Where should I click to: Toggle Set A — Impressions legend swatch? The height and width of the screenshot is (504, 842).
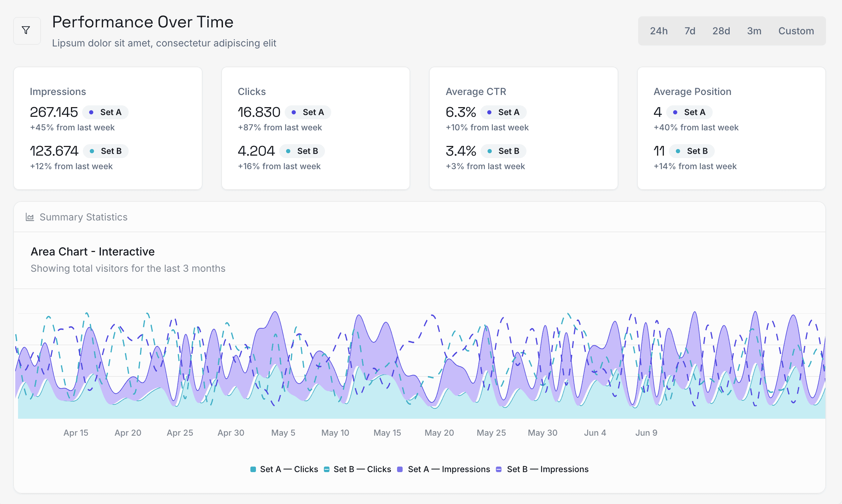[x=400, y=469]
